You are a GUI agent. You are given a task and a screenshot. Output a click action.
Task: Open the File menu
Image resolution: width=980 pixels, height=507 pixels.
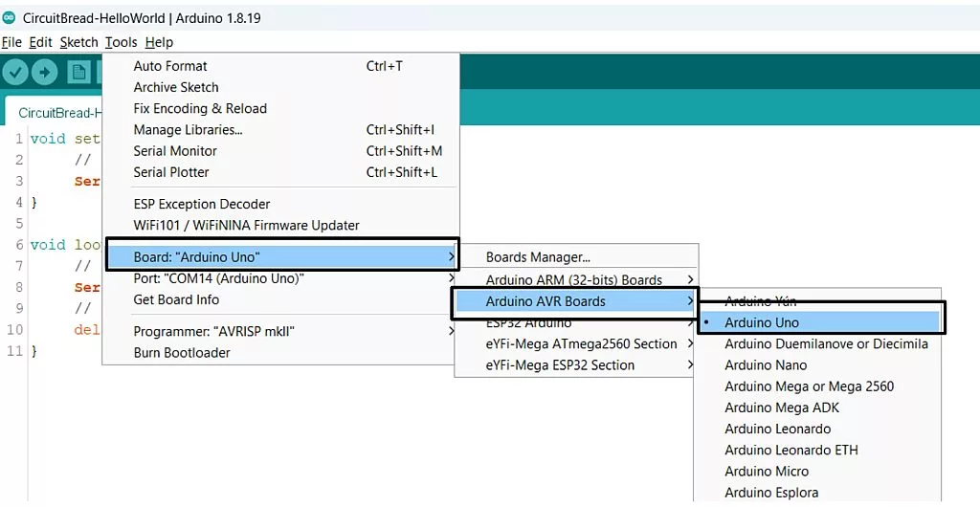click(x=11, y=42)
